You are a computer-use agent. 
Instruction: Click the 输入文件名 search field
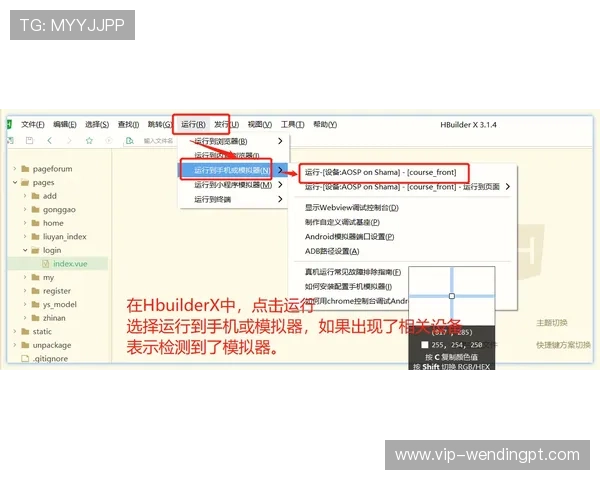[158, 141]
